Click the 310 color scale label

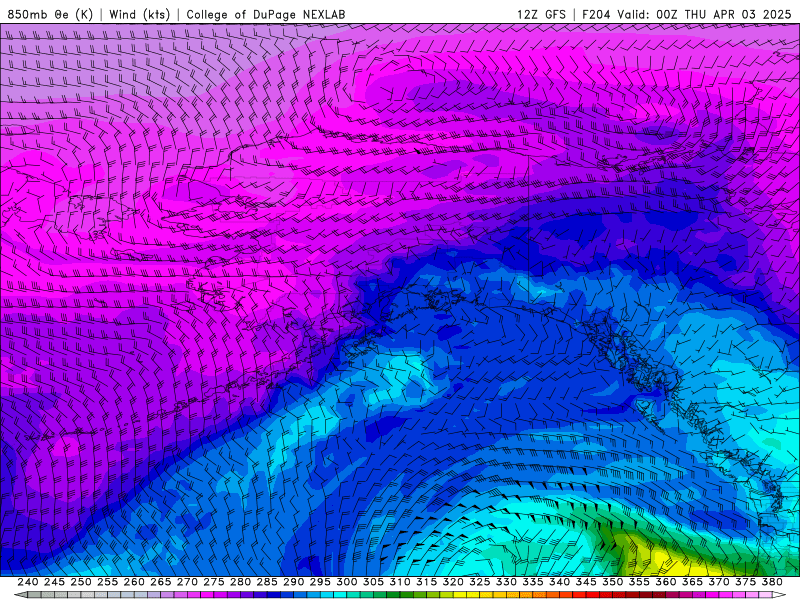coord(400,582)
